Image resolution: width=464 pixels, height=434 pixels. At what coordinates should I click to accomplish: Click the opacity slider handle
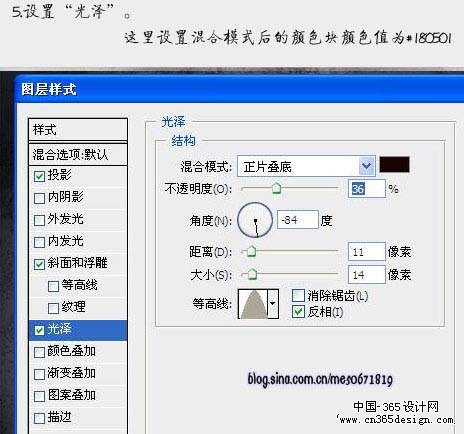pos(276,188)
